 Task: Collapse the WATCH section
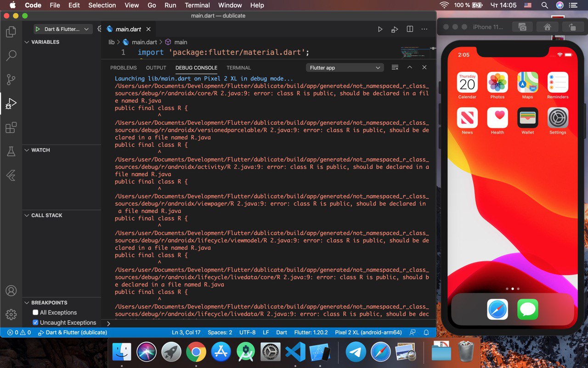62,150
